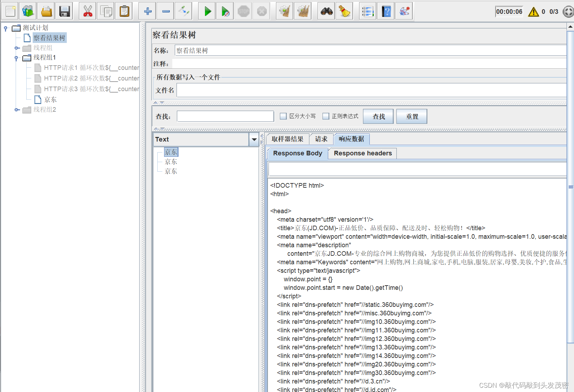The width and height of the screenshot is (574, 392).
Task: Click the Cut scissors icon
Action: tap(88, 11)
